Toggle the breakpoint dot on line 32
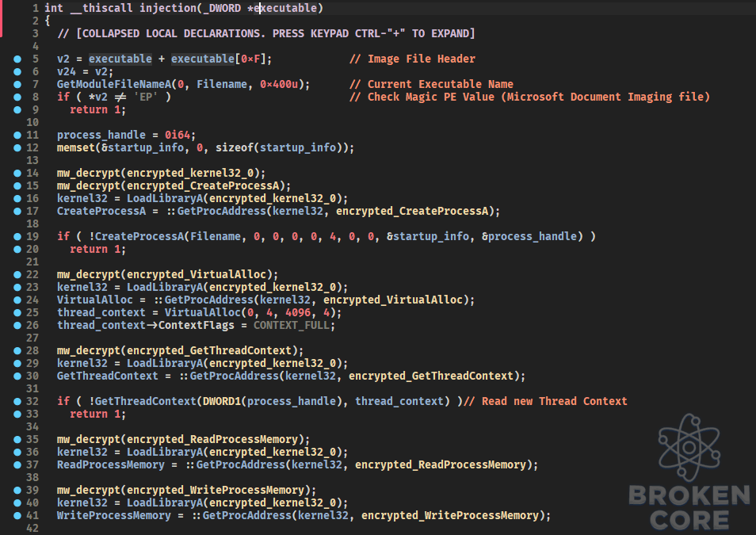This screenshot has height=535, width=756. click(x=17, y=401)
